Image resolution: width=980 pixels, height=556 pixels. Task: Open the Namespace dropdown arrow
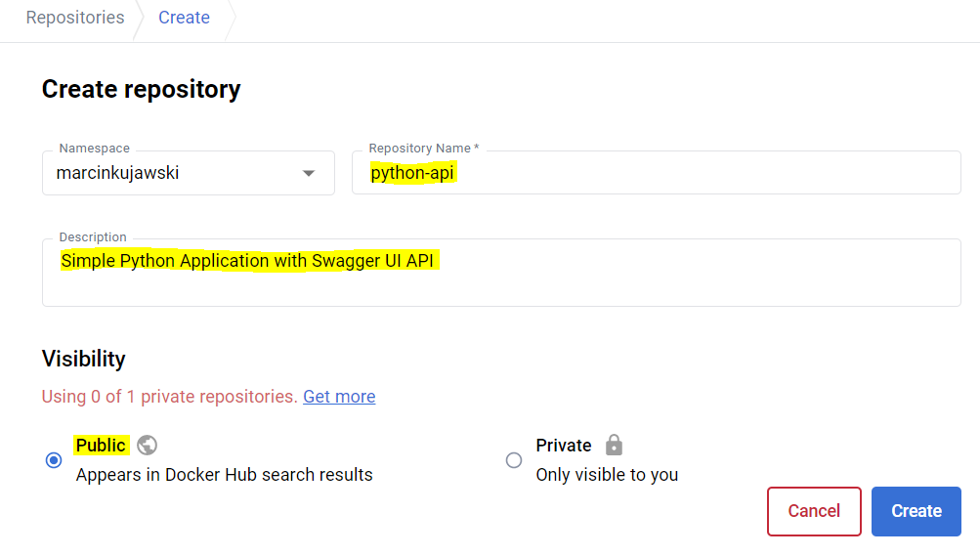pos(309,174)
